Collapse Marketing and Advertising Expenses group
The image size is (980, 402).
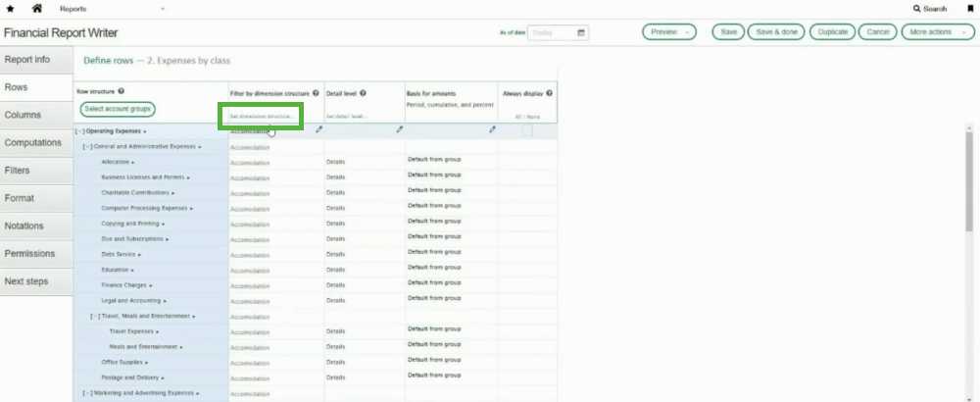pyautogui.click(x=87, y=393)
